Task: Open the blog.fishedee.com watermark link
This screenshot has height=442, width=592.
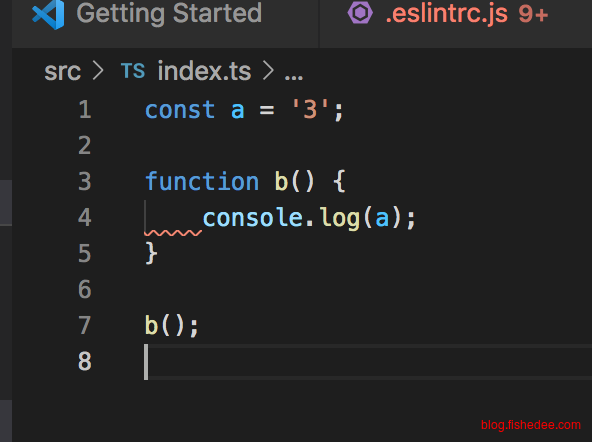Action: 531,425
